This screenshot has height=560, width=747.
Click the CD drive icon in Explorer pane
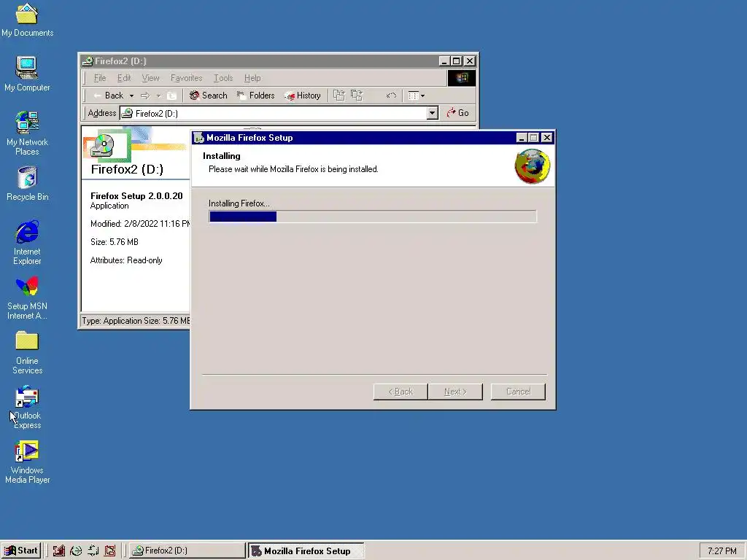coord(102,146)
